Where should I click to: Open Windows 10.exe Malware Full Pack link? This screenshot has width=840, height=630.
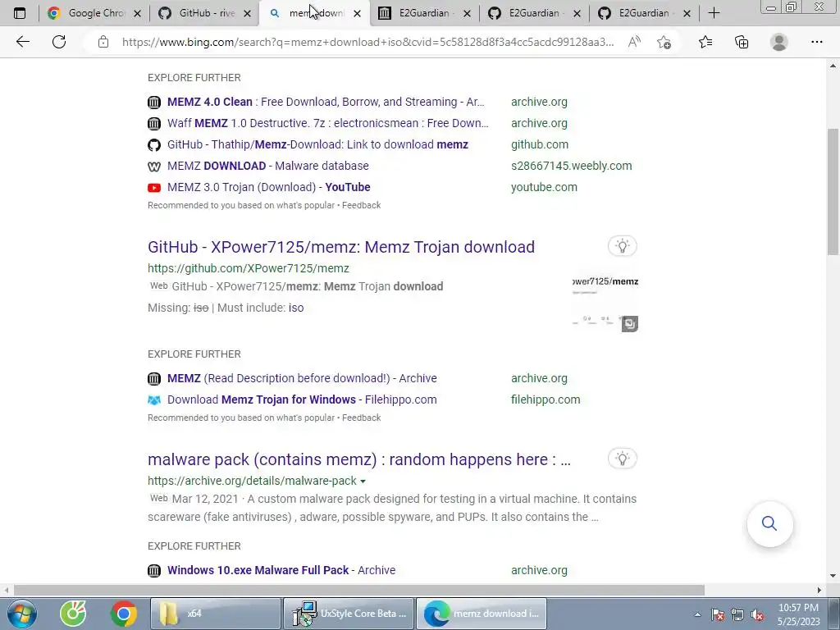[x=281, y=570]
